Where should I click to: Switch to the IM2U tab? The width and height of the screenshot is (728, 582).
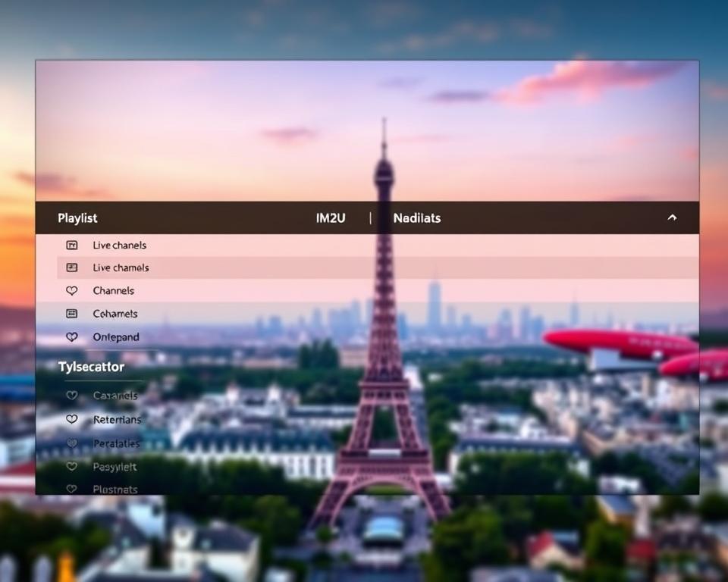(329, 217)
